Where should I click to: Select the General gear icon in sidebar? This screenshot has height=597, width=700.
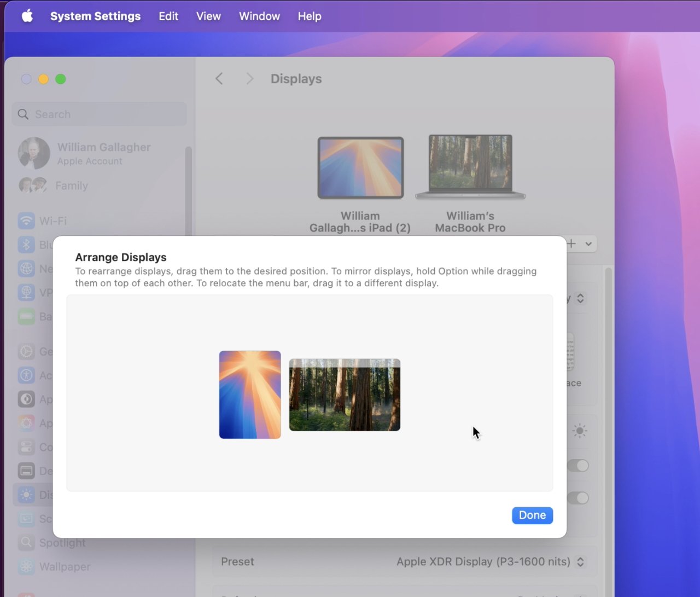tap(26, 351)
